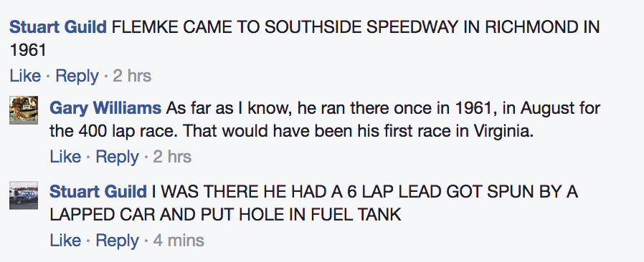Open Stuart Guild's race car avatar thumbnail
Viewport: 644px width, 262px height.
[x=24, y=195]
